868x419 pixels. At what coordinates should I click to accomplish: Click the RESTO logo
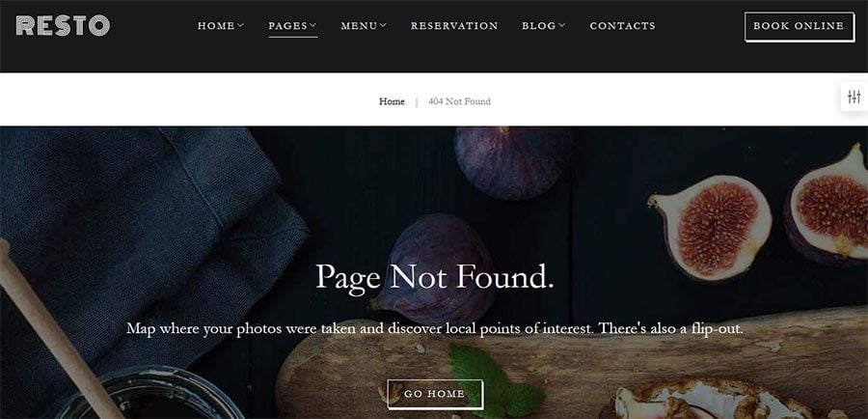(63, 25)
